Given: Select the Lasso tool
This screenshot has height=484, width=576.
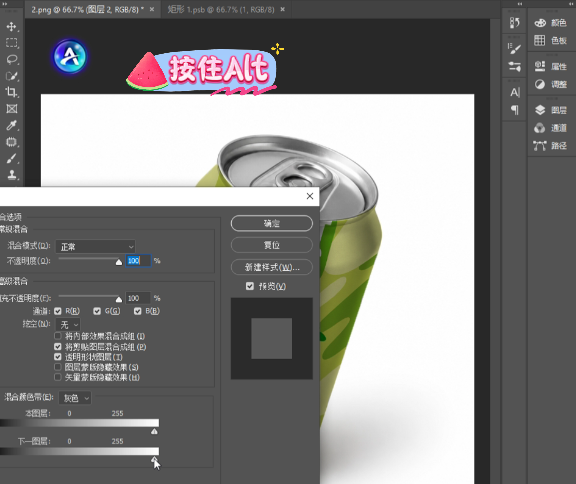Looking at the screenshot, I should point(11,59).
